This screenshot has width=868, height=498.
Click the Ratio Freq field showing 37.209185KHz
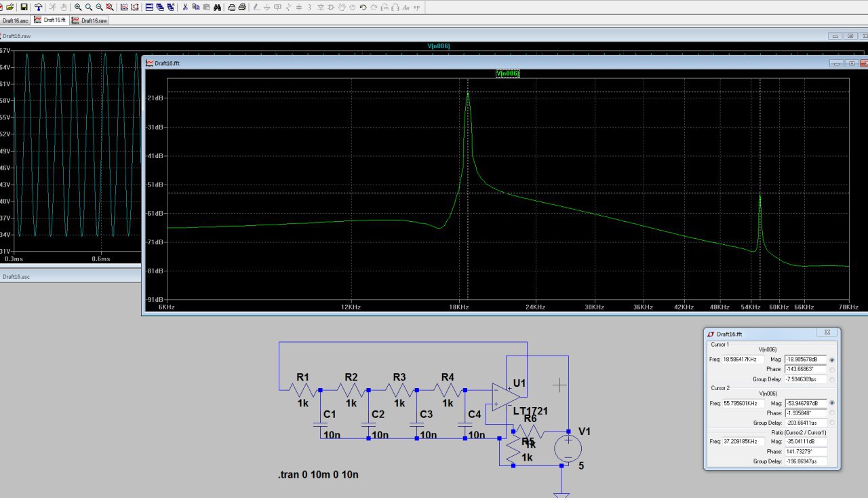pyautogui.click(x=743, y=442)
